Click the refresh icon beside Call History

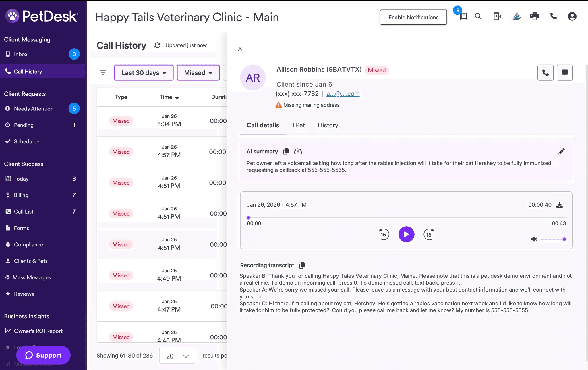tap(157, 45)
